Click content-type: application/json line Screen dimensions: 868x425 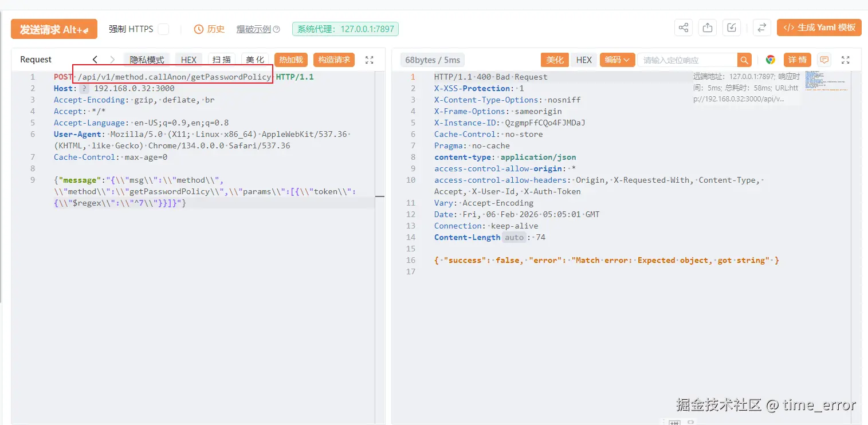point(505,157)
